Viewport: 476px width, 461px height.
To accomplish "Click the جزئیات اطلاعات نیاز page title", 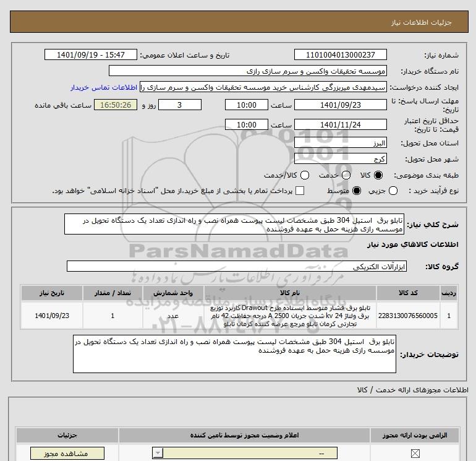I will coord(421,22).
